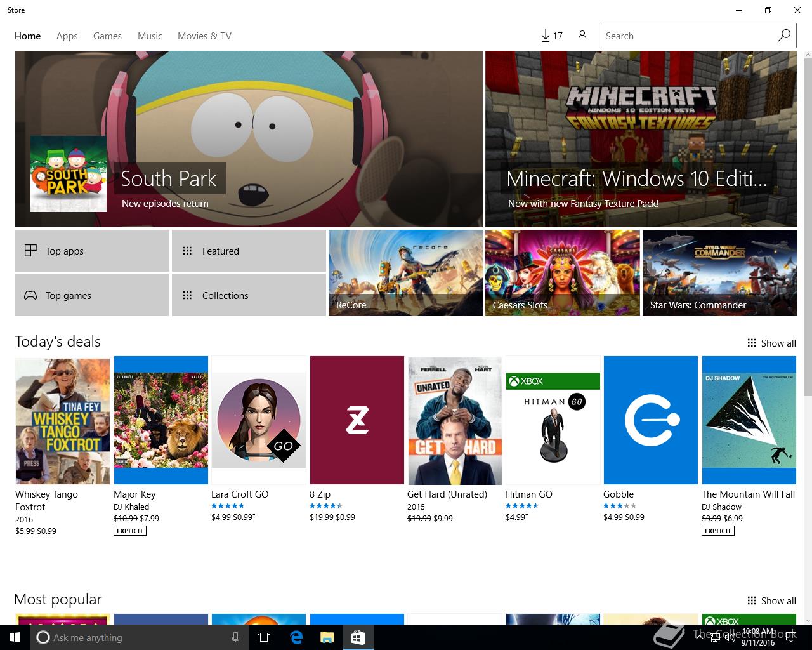This screenshot has height=650, width=812.
Task: Click the New episodes return subtitle
Action: 165,204
